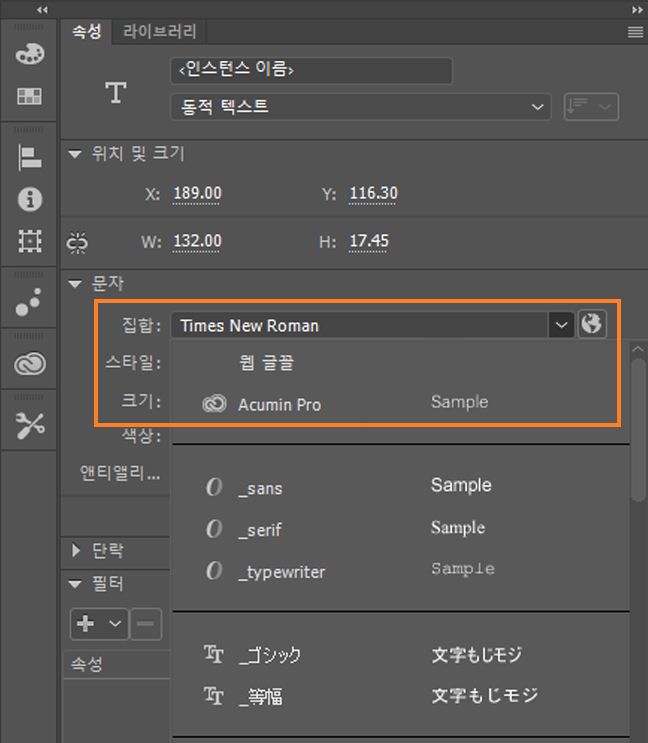Click the Y value 116.30

click(x=373, y=193)
